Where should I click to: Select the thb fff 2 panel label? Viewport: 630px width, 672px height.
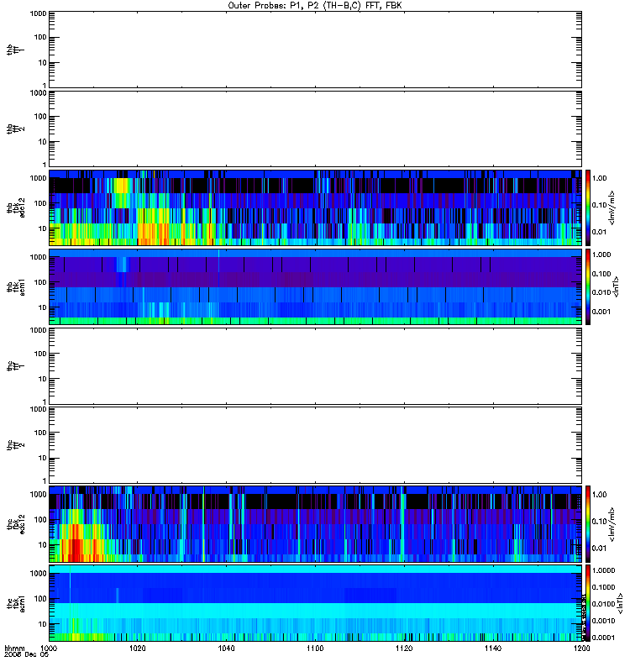coord(15,129)
